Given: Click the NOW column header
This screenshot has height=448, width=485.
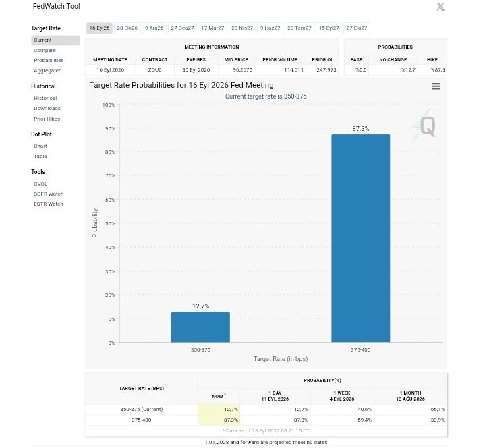Looking at the screenshot, I should 219,396.
